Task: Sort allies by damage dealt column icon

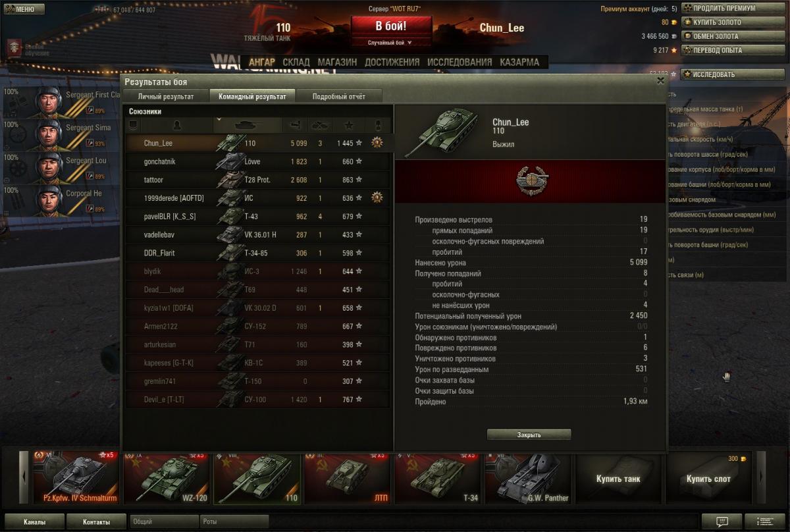Action: pos(295,124)
